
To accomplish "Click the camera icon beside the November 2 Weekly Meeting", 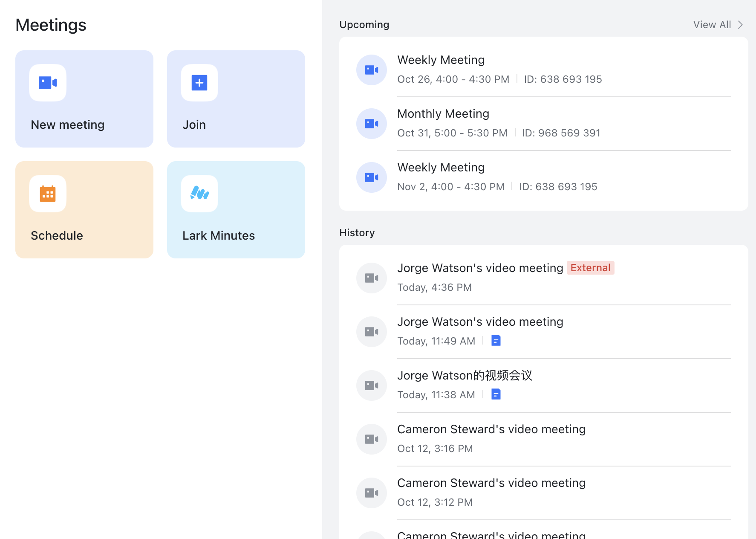I will 371,177.
